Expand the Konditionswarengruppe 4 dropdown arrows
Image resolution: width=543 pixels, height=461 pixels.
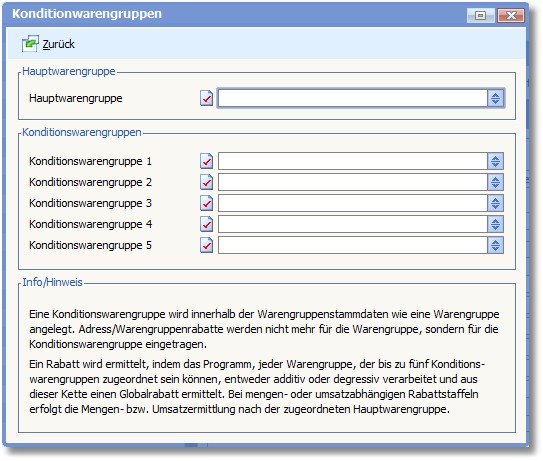[495, 224]
